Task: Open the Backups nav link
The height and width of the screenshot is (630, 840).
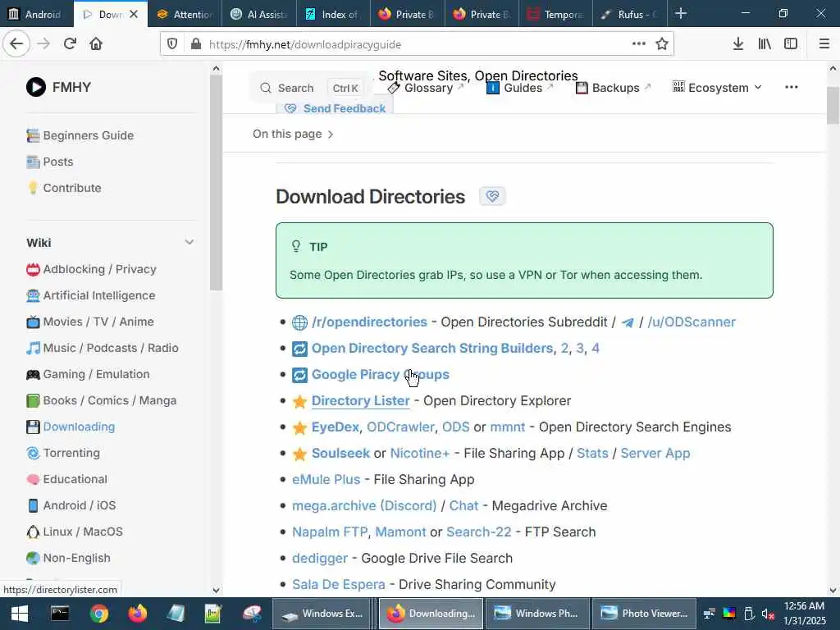Action: pyautogui.click(x=613, y=88)
